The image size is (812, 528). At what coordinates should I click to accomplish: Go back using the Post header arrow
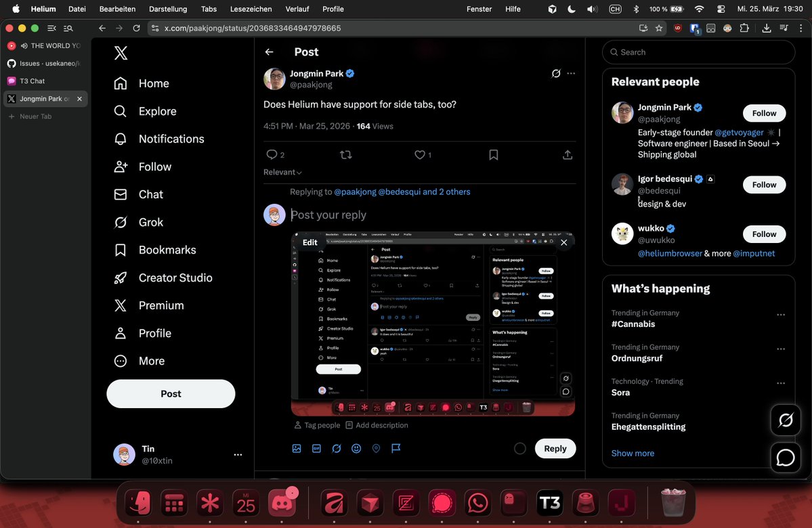270,51
